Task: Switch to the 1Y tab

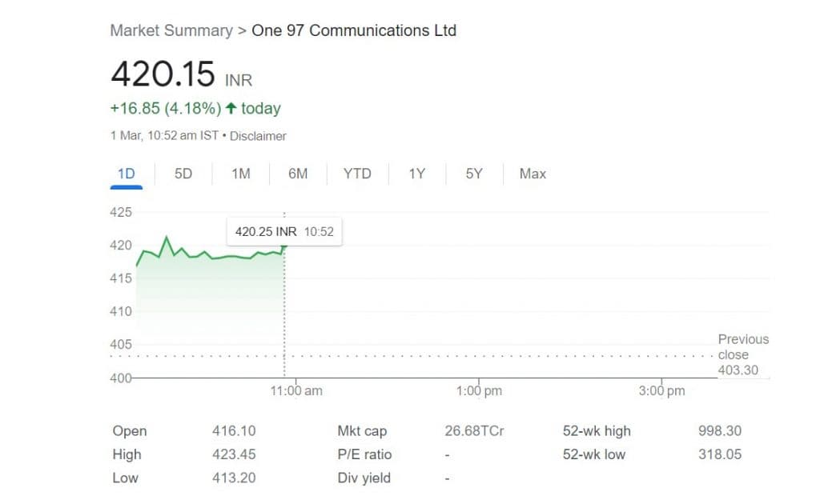Action: (416, 174)
